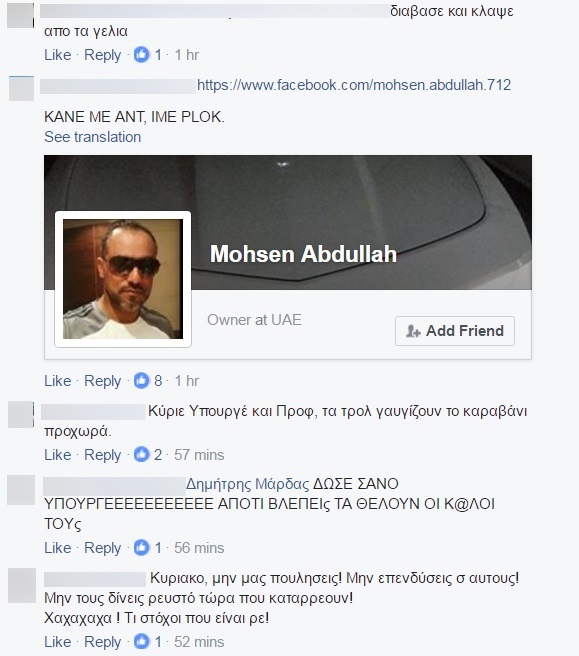Open the tagged Δημήτρης Μάρδας profile link
This screenshot has width=579, height=656.
[x=248, y=484]
